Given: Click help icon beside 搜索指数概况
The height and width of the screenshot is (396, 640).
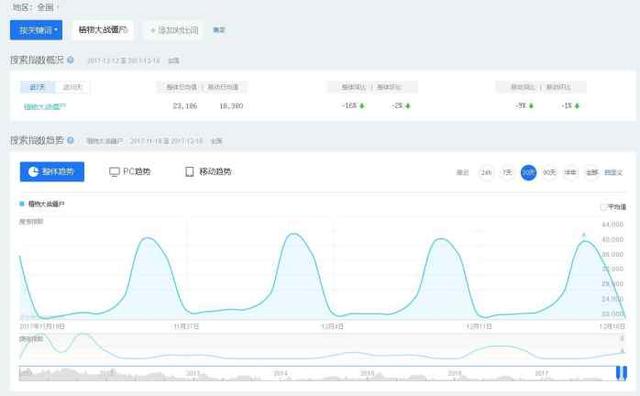Looking at the screenshot, I should (70, 60).
